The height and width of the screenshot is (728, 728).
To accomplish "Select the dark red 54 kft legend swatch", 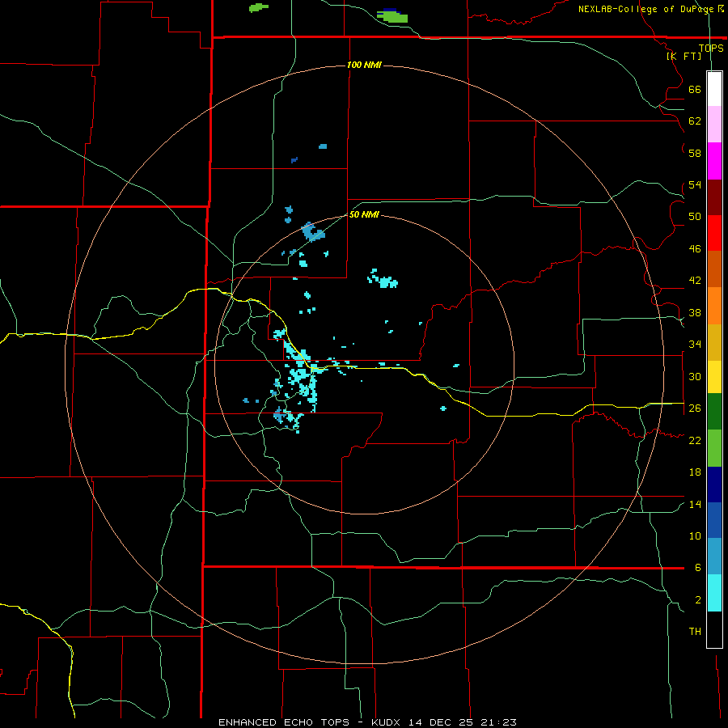I will [x=714, y=197].
